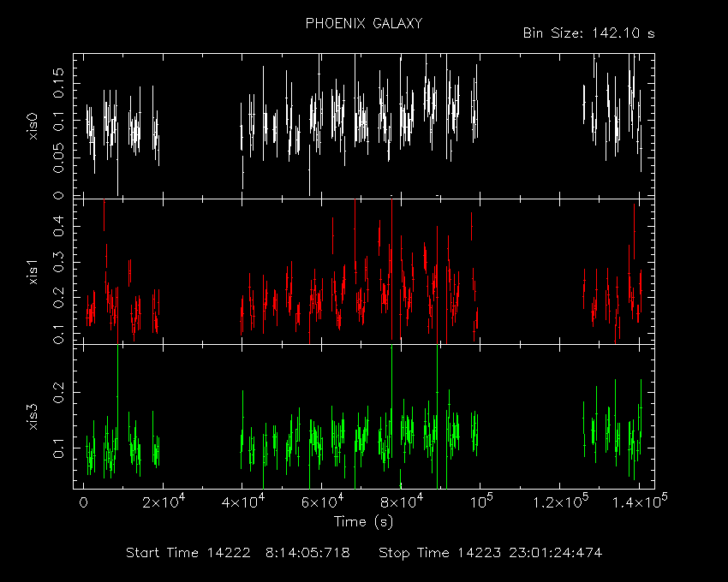The image size is (728, 582).
Task: Click the Time (s) x-axis label
Action: (x=363, y=522)
